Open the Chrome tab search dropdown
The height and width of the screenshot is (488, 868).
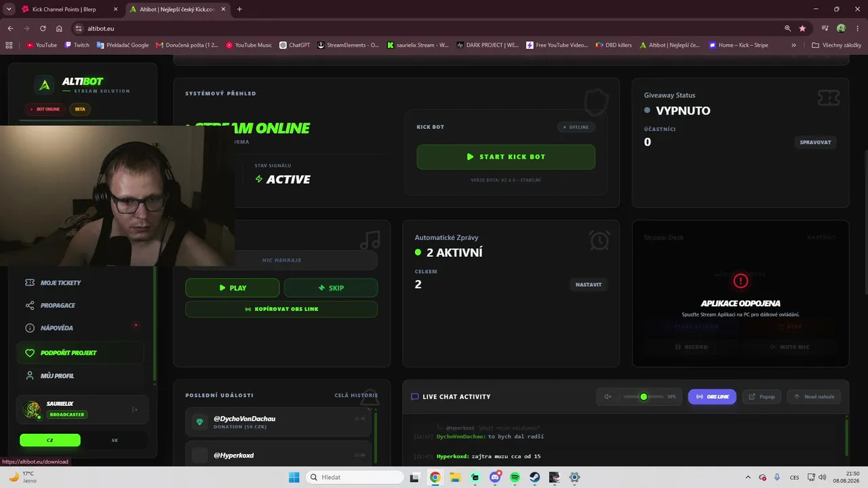click(9, 9)
